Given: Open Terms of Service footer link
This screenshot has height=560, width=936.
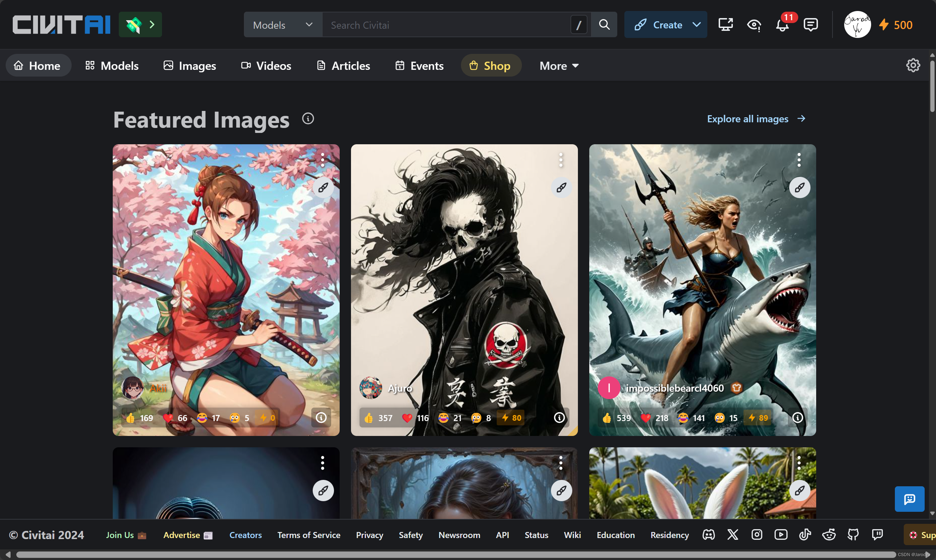Looking at the screenshot, I should (x=308, y=535).
